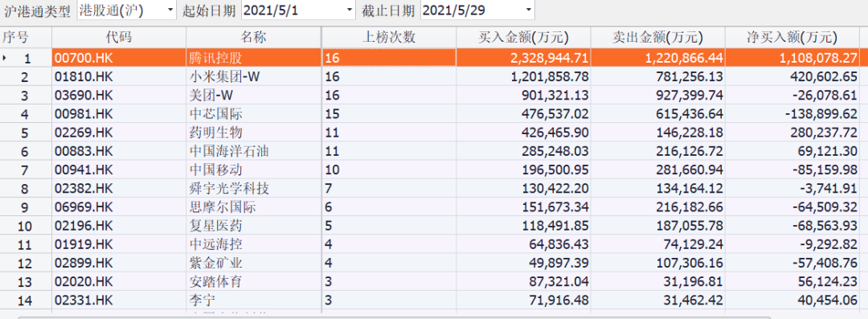The height and width of the screenshot is (319, 868).
Task: Sort by the 净买入额(万元) column header
Action: click(x=792, y=38)
